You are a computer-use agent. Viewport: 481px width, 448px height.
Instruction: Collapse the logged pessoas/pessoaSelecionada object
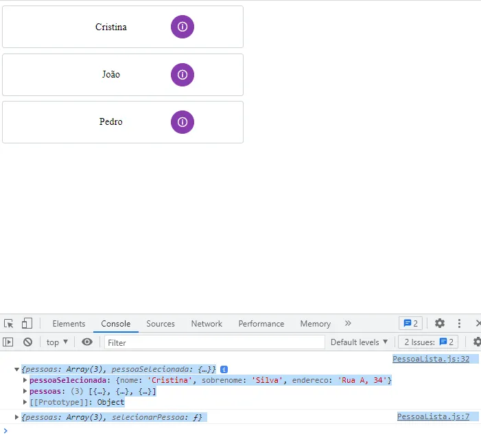pos(17,370)
